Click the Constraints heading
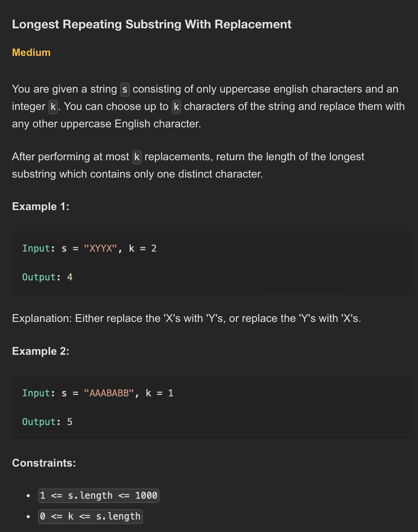The height and width of the screenshot is (532, 418). pos(44,463)
